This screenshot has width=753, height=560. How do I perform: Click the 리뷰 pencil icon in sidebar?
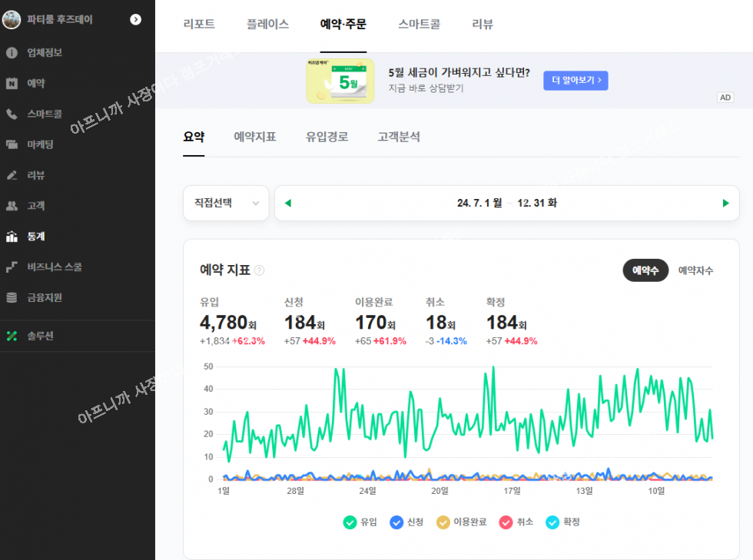coord(12,175)
